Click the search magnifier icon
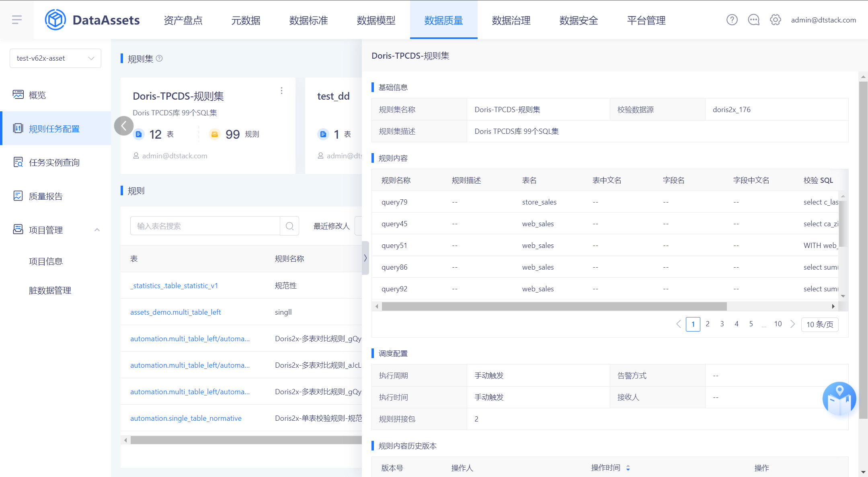868x477 pixels. pyautogui.click(x=289, y=226)
